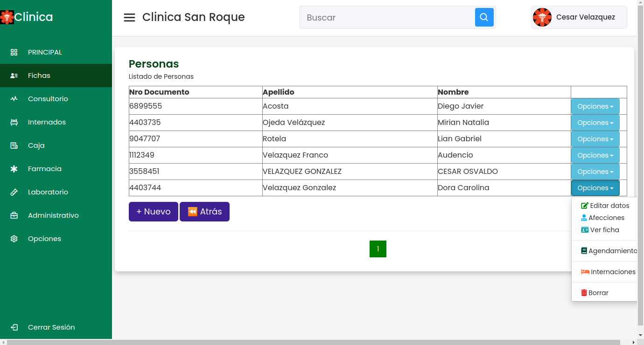Toggle the hamburger menu icon
Image resolution: width=644 pixels, height=345 pixels.
click(129, 18)
